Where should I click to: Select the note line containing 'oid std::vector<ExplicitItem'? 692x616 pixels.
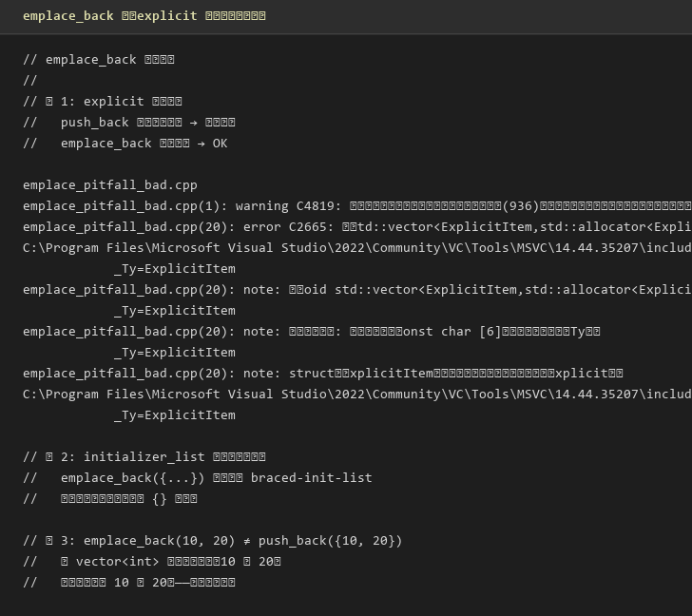357,290
